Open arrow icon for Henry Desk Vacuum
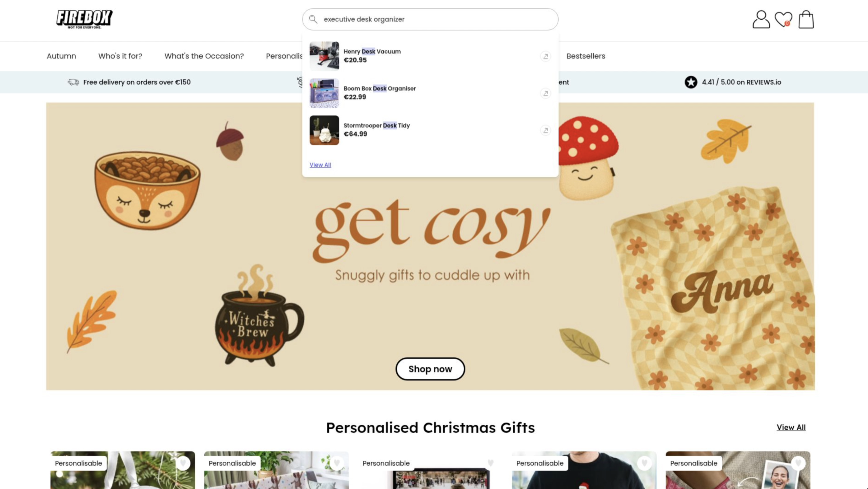 click(x=545, y=56)
